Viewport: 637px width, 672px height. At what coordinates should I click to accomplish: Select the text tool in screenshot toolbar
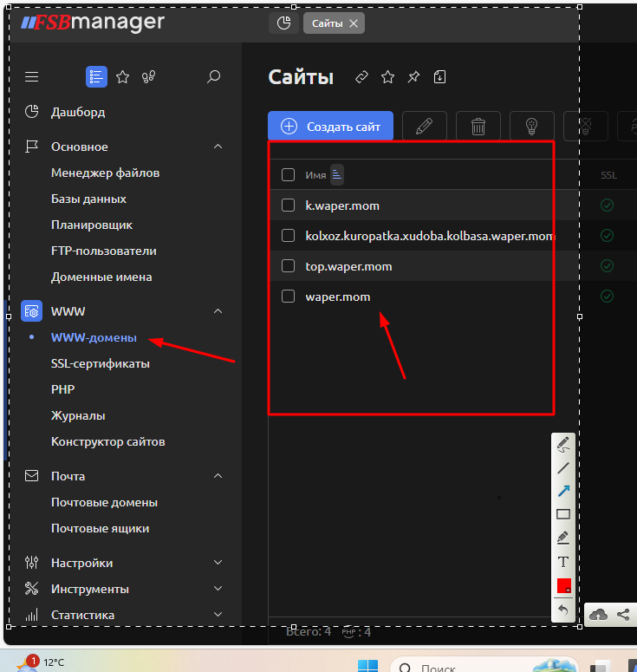(563, 562)
